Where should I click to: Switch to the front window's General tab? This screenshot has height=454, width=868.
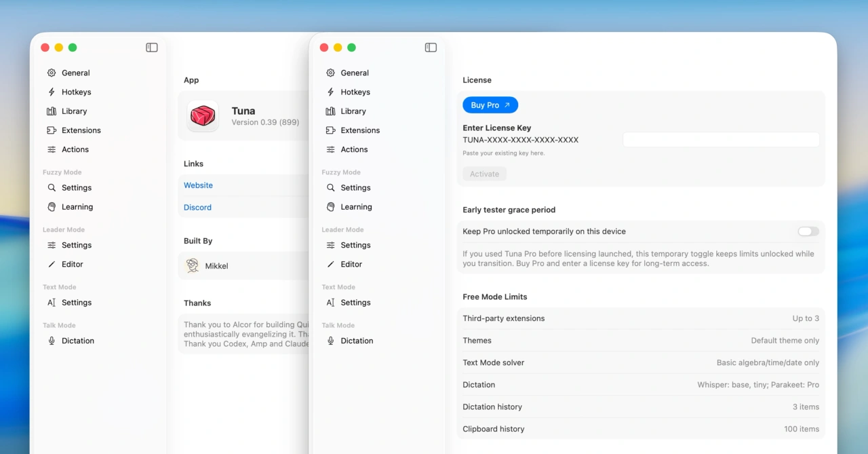click(x=354, y=73)
